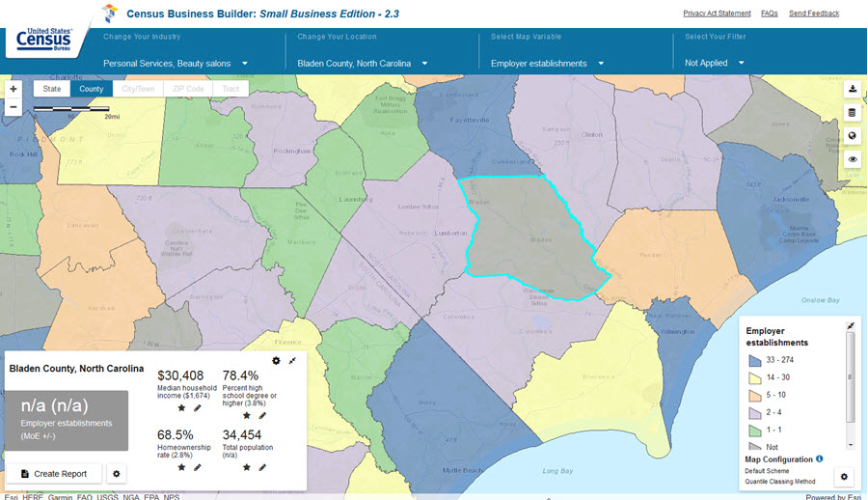Open Map Configuration gear settings
Viewport: 868px width, 500px height.
pos(844,477)
